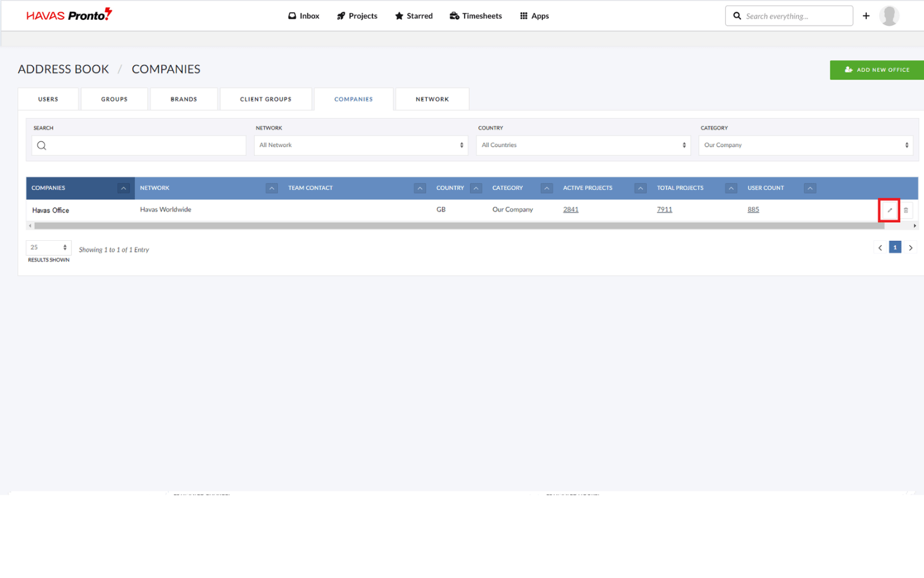Delete Havas Office with trash icon
This screenshot has width=924, height=578.
(906, 210)
